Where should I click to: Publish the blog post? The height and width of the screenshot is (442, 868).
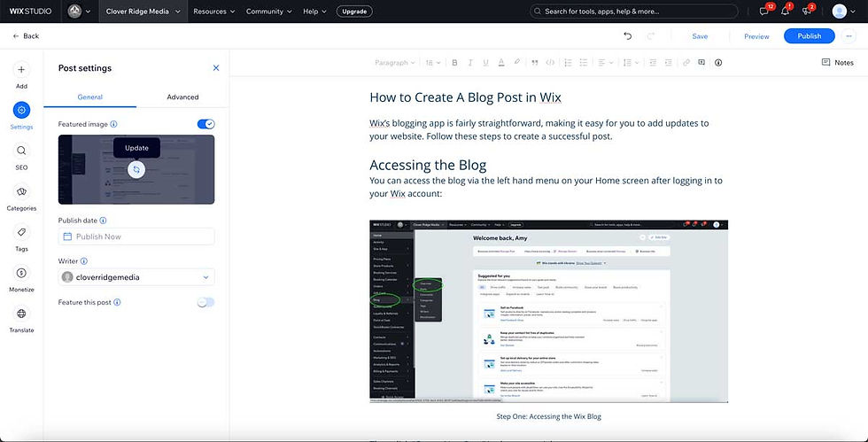pyautogui.click(x=809, y=36)
